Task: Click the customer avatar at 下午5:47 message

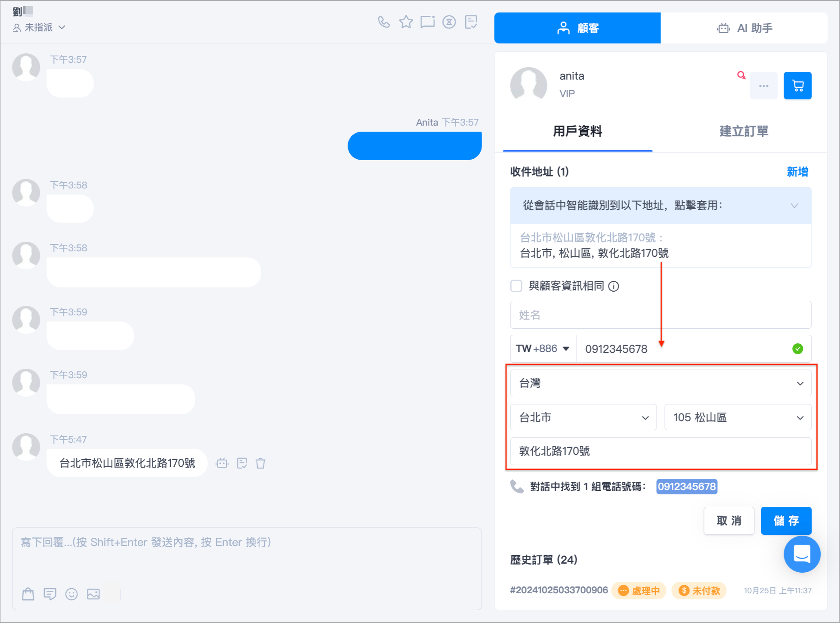Action: point(26,447)
